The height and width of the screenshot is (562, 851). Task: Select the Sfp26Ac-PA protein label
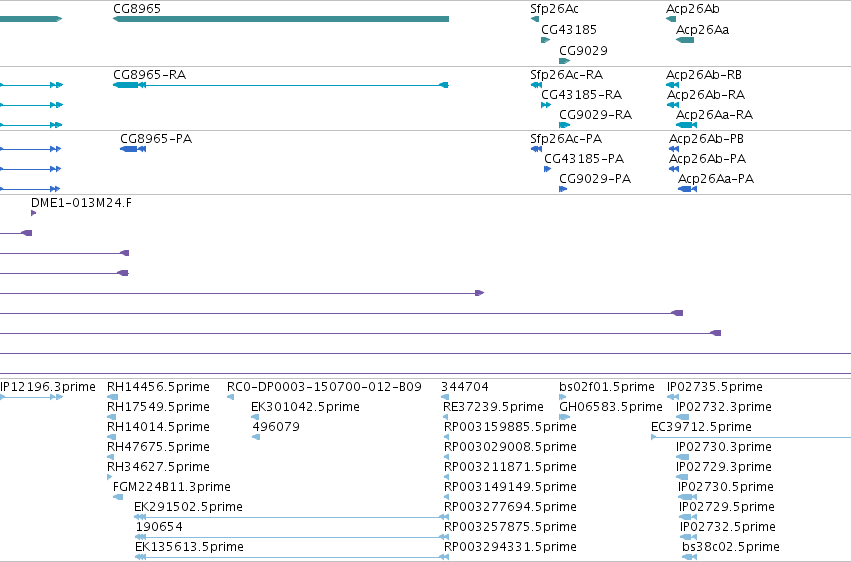[566, 139]
